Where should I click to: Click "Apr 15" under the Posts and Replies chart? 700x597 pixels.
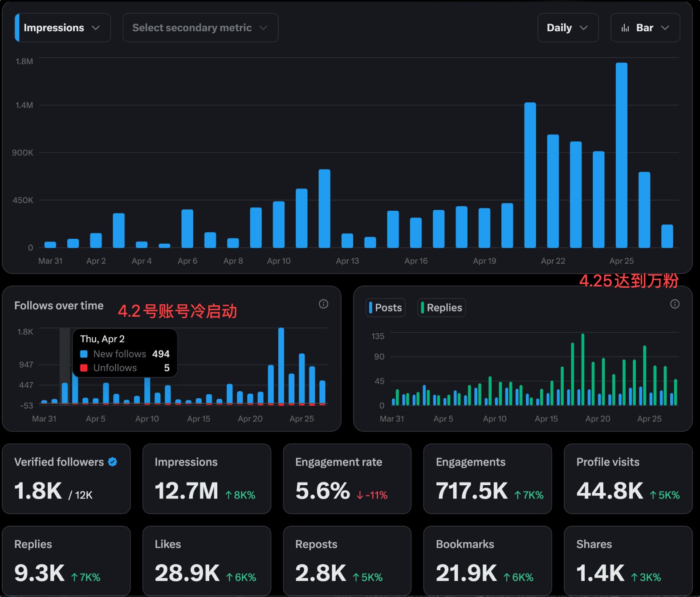point(546,419)
